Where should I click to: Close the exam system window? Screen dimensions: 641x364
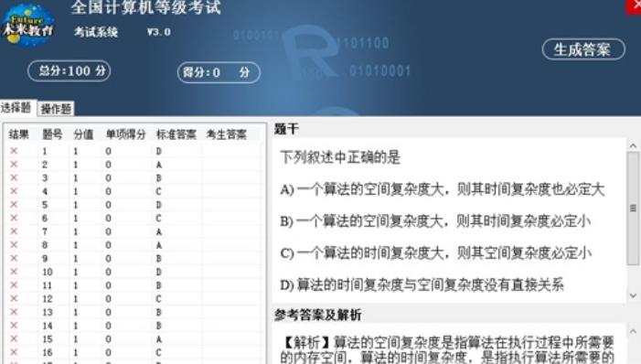pyautogui.click(x=634, y=5)
